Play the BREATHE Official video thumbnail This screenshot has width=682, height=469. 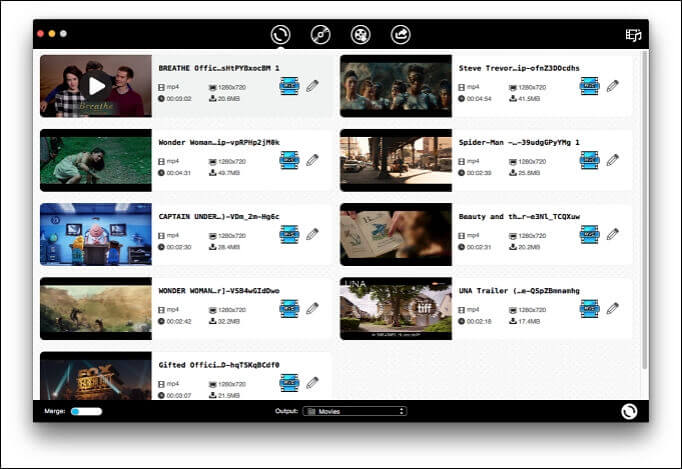(96, 86)
